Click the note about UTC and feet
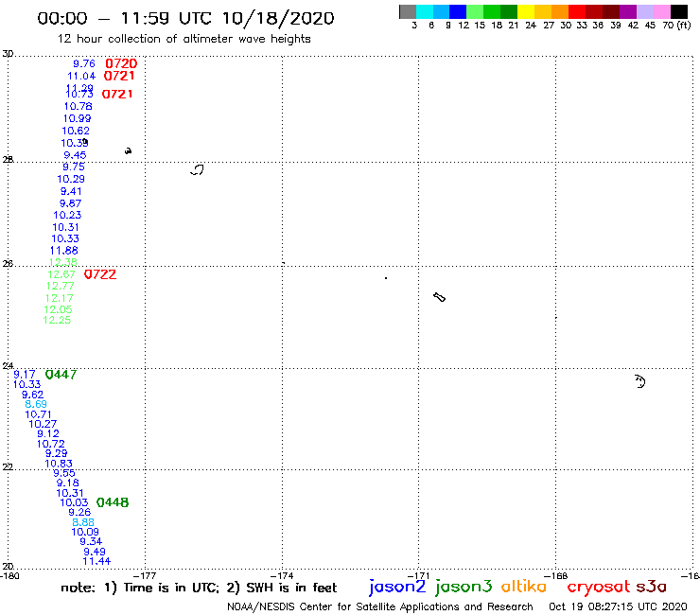This screenshot has width=700, height=615. coord(199,588)
